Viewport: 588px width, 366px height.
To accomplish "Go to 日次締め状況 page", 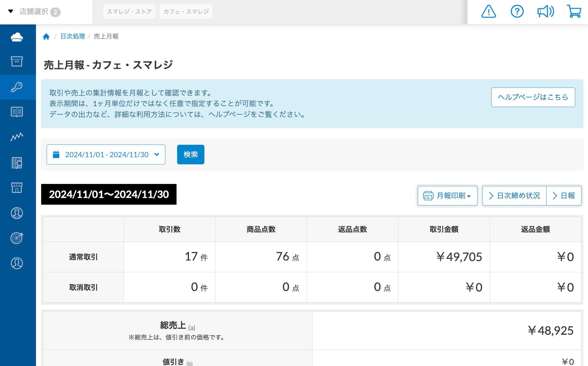I will [x=514, y=196].
